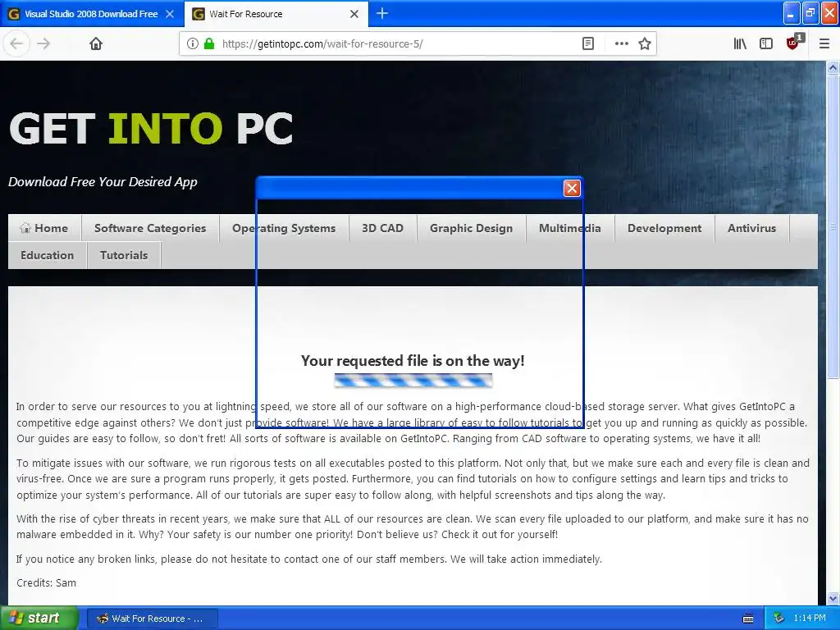Go to the Firefox home page icon

pyautogui.click(x=96, y=44)
